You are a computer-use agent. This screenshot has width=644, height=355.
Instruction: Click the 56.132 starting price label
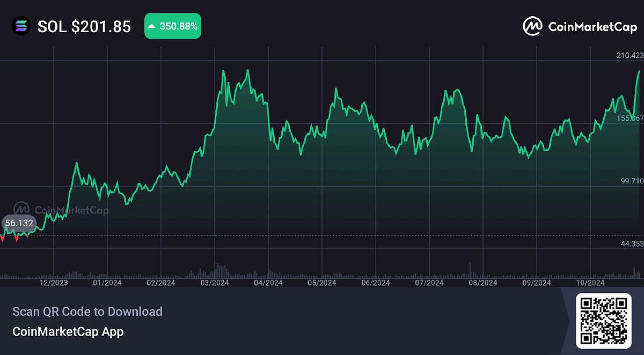click(19, 224)
